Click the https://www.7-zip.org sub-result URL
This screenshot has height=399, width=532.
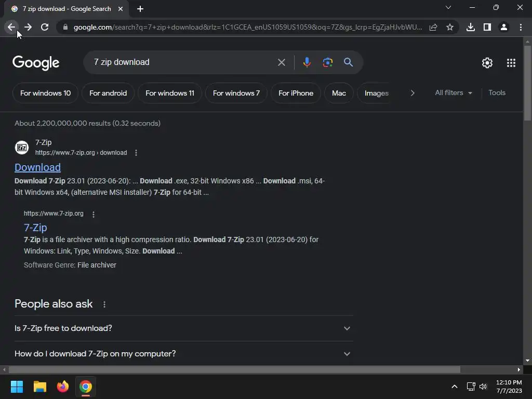54,214
